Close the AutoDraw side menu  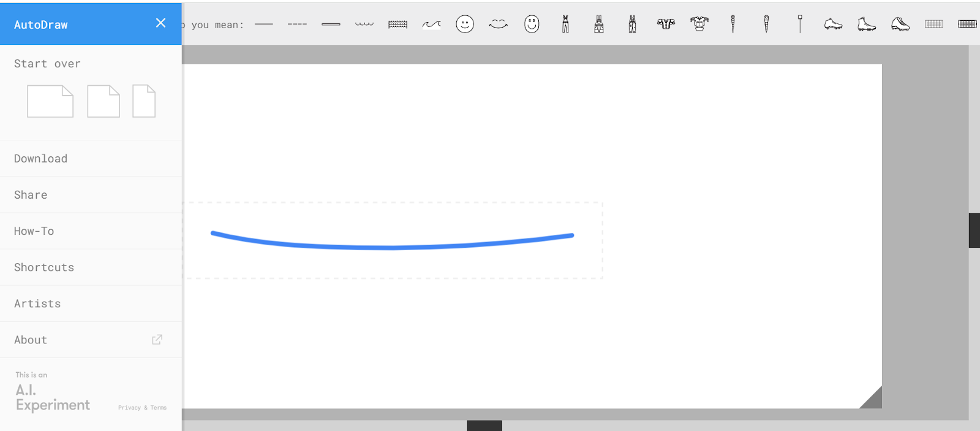[160, 23]
